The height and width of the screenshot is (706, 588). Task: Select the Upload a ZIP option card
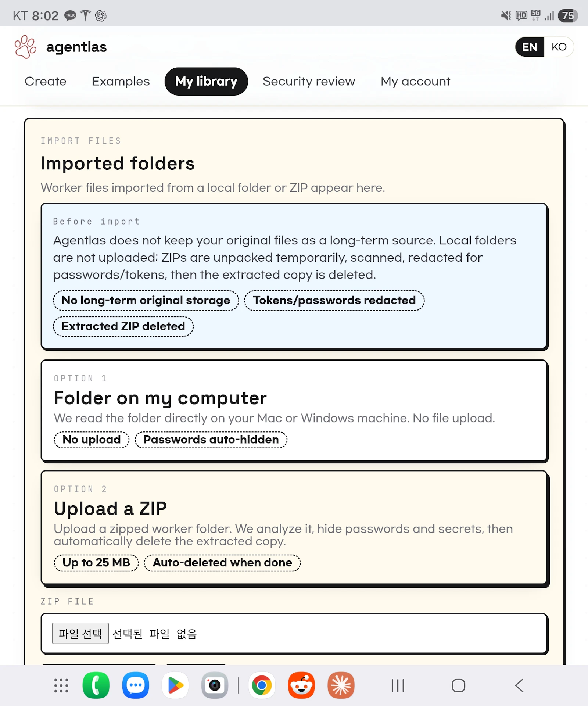click(294, 528)
